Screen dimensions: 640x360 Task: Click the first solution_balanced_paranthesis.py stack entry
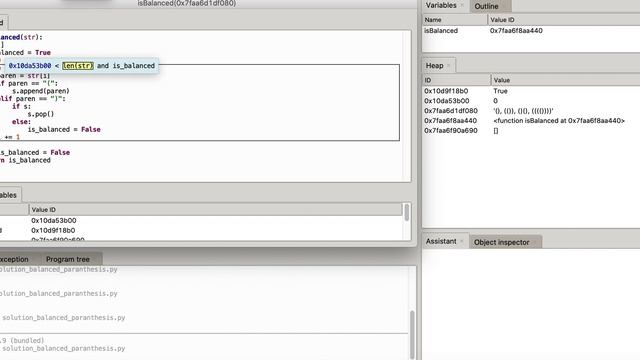(x=58, y=269)
